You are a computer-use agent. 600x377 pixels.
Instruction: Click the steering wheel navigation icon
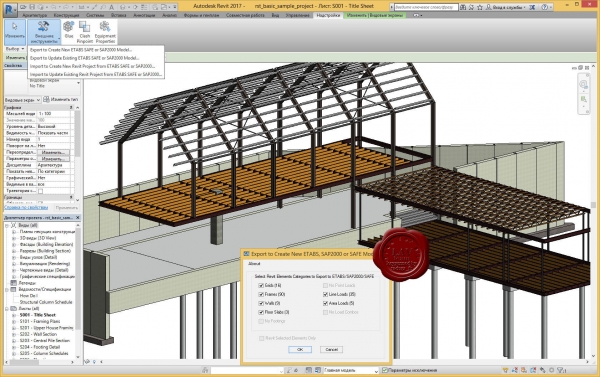(584, 84)
